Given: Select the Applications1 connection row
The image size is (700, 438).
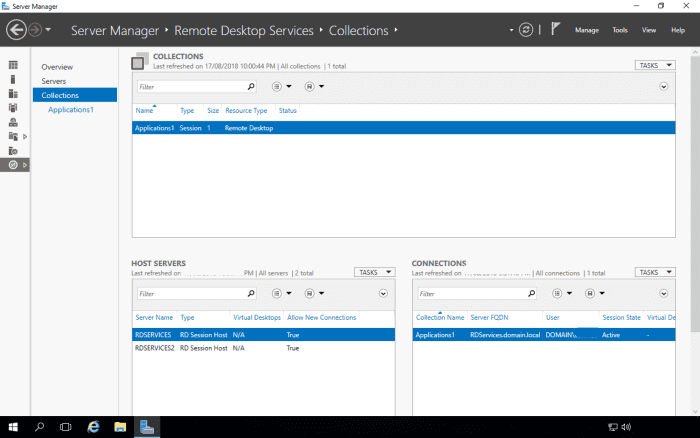Looking at the screenshot, I should [x=544, y=335].
